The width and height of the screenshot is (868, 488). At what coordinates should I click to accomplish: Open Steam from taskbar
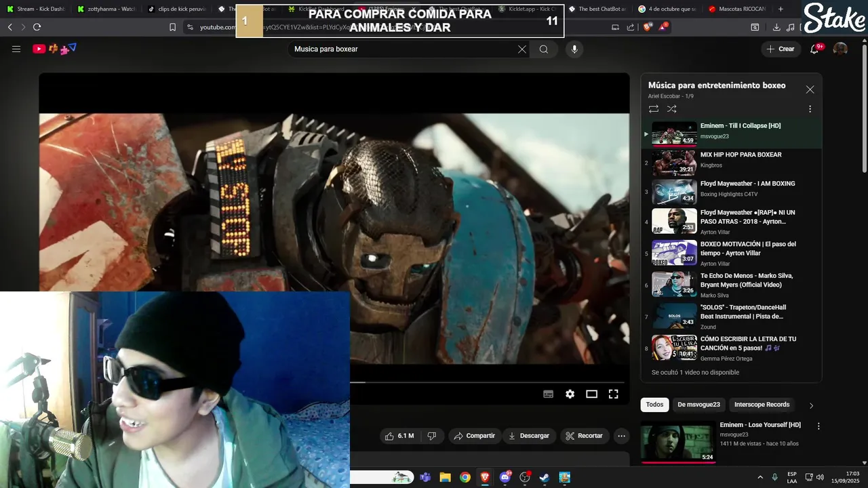[545, 477]
